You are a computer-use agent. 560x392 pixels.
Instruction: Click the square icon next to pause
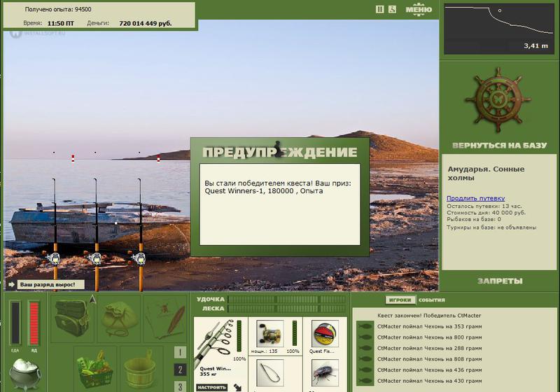392,9
